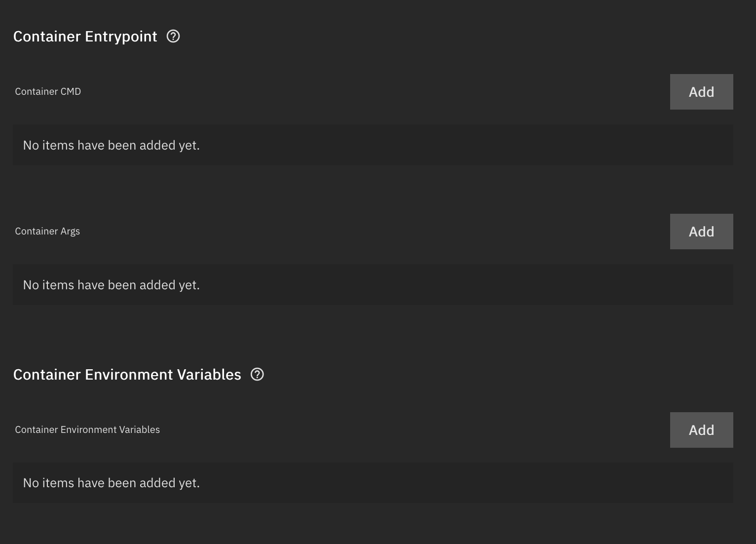Click the empty-list message under Container CMD
756x544 pixels.
tap(112, 145)
